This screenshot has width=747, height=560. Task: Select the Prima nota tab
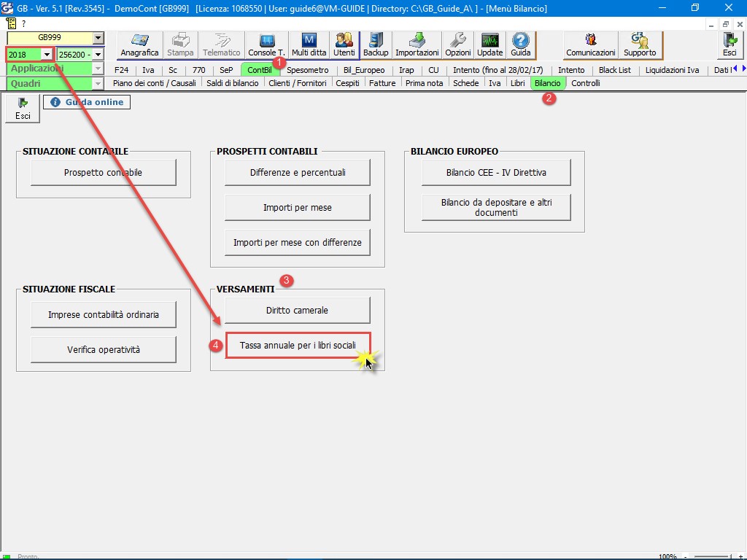tap(424, 83)
